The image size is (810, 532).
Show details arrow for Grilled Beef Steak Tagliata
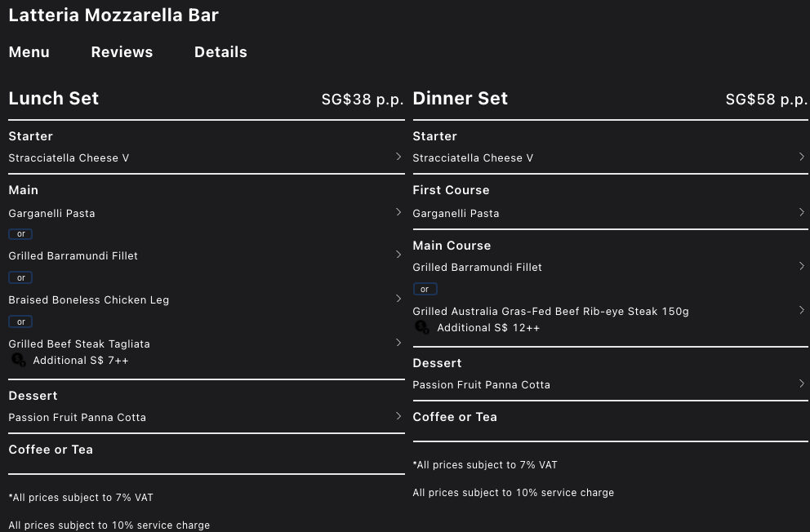click(398, 343)
